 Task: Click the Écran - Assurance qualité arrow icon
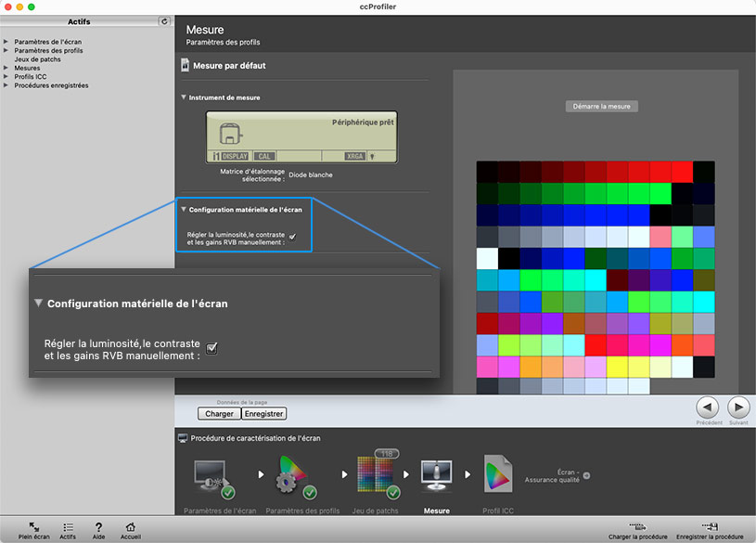586,476
